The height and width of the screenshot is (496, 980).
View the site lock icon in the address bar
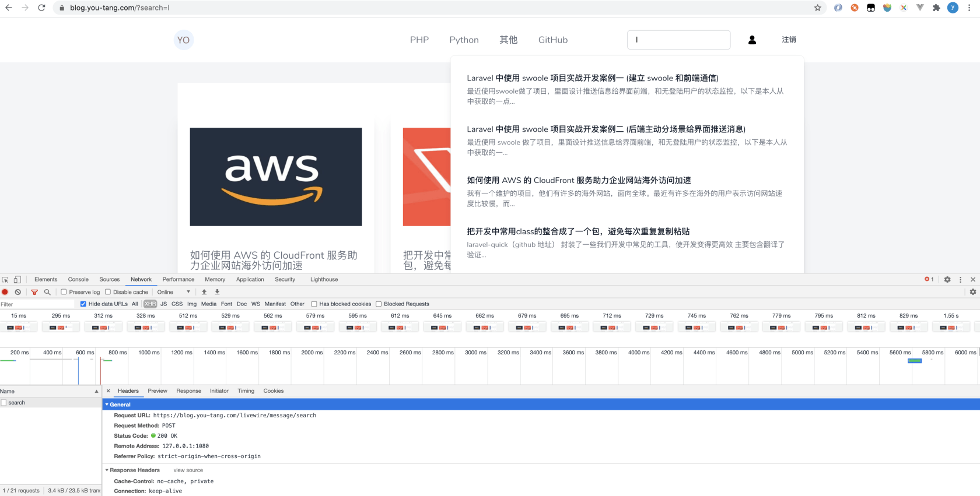[x=62, y=8]
